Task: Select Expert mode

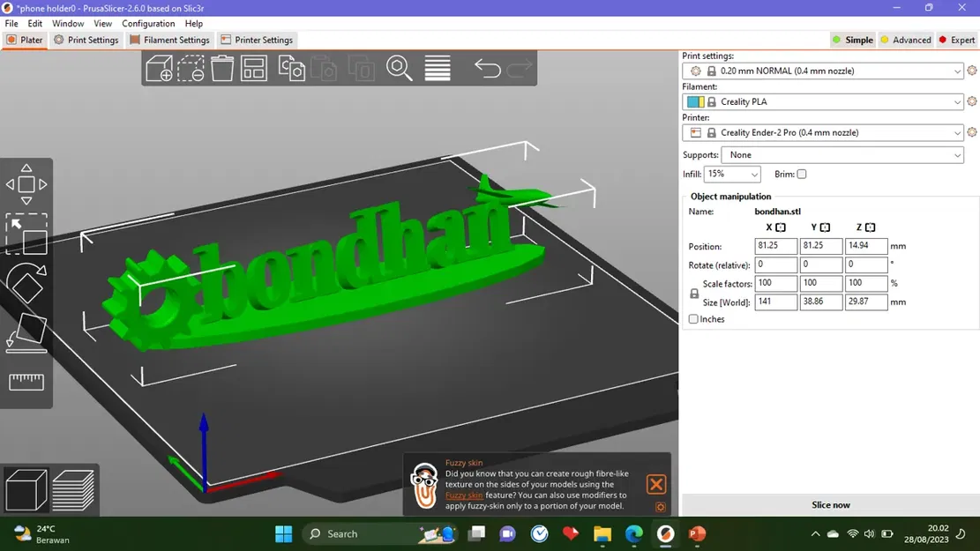Action: coord(956,40)
